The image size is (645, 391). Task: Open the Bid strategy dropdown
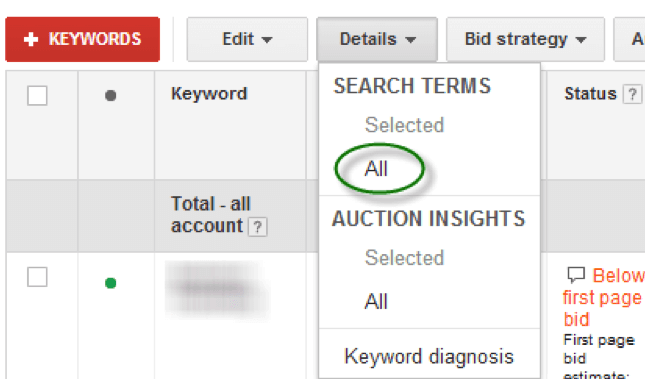coord(525,39)
